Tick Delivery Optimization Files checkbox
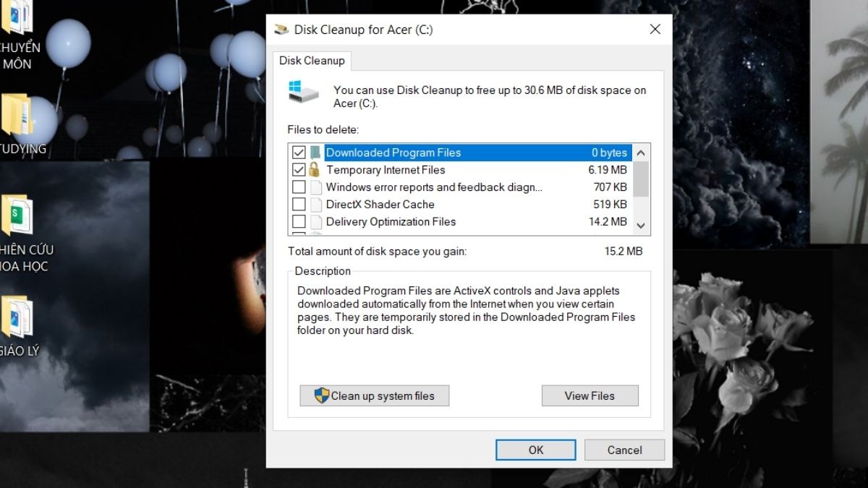Image resolution: width=868 pixels, height=488 pixels. pos(299,222)
